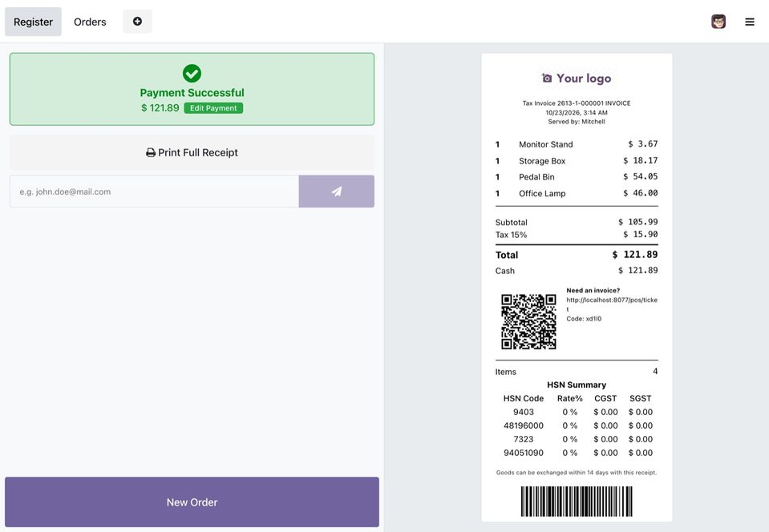This screenshot has width=769, height=532.
Task: Print the full receipt
Action: 192,152
